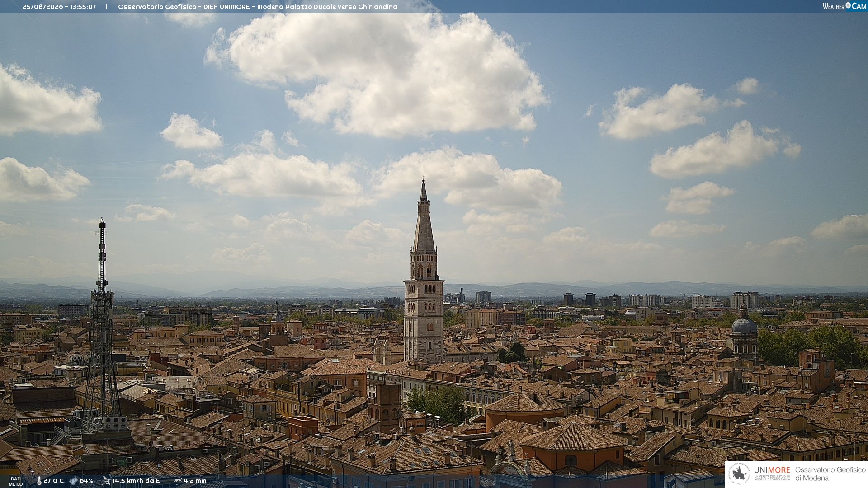Viewport: 868px width, 488px height.
Task: Click the 4.2 mm rainfall value
Action: [195, 481]
